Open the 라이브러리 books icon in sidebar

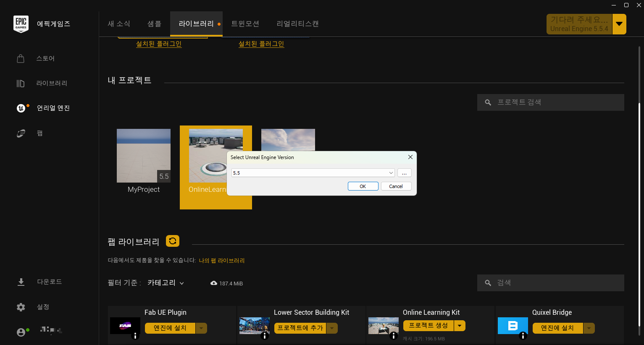point(21,83)
